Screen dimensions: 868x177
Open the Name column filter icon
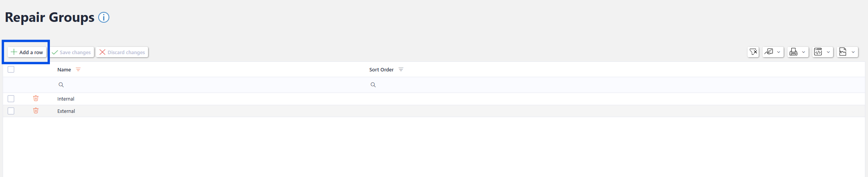pos(78,69)
